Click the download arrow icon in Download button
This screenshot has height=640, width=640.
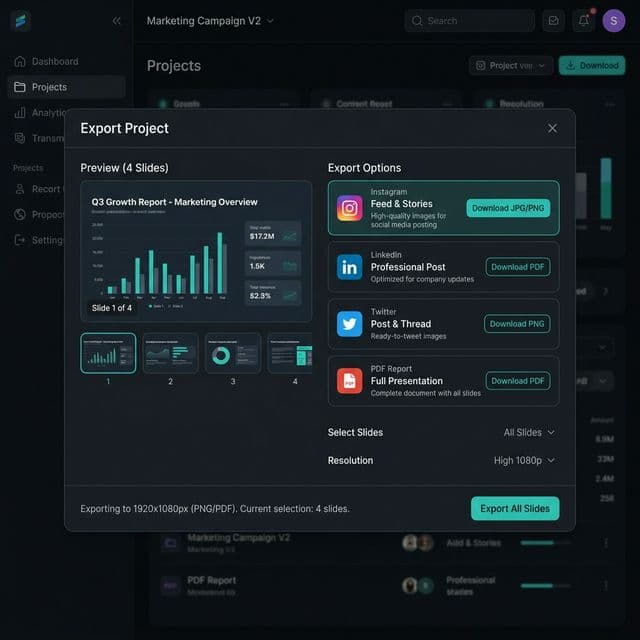click(x=571, y=66)
